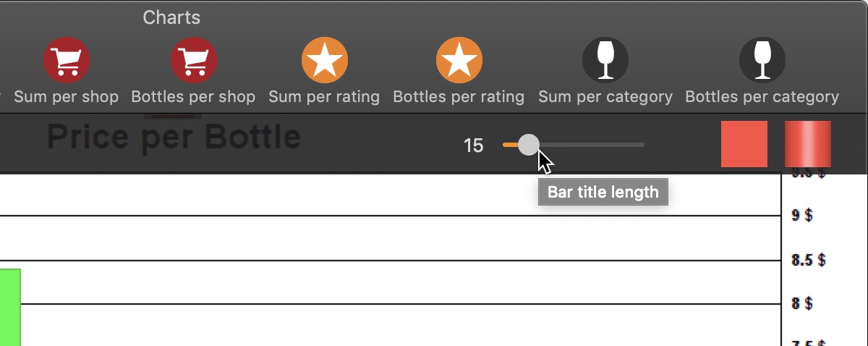The height and width of the screenshot is (346, 868).
Task: Select the green bar in the chart
Action: coord(10,307)
